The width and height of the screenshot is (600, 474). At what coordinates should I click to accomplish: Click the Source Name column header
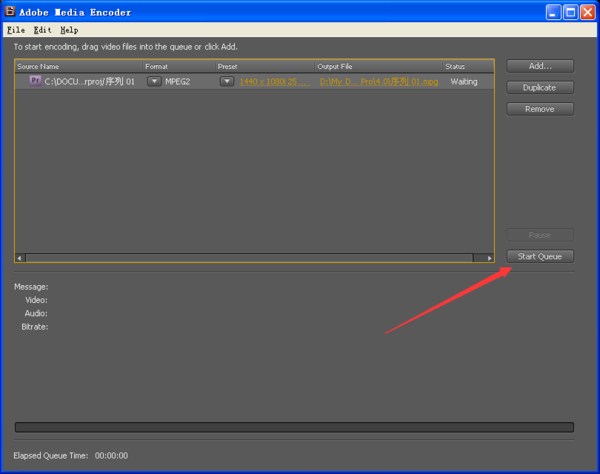(x=78, y=67)
